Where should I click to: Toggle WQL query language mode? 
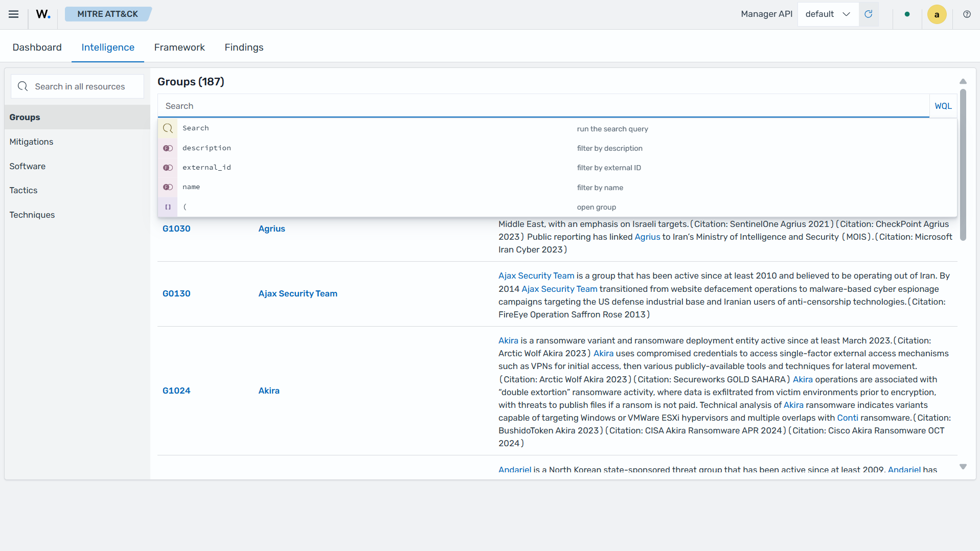[943, 106]
